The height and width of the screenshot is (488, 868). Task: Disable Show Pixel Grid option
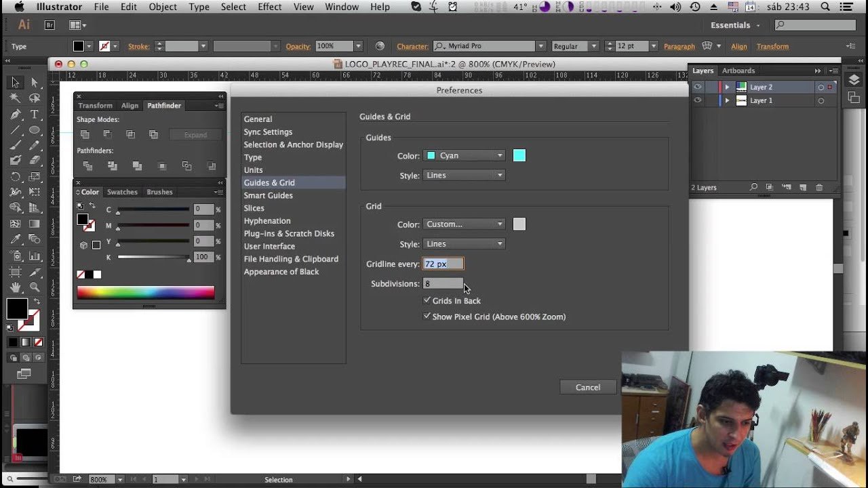tap(427, 316)
